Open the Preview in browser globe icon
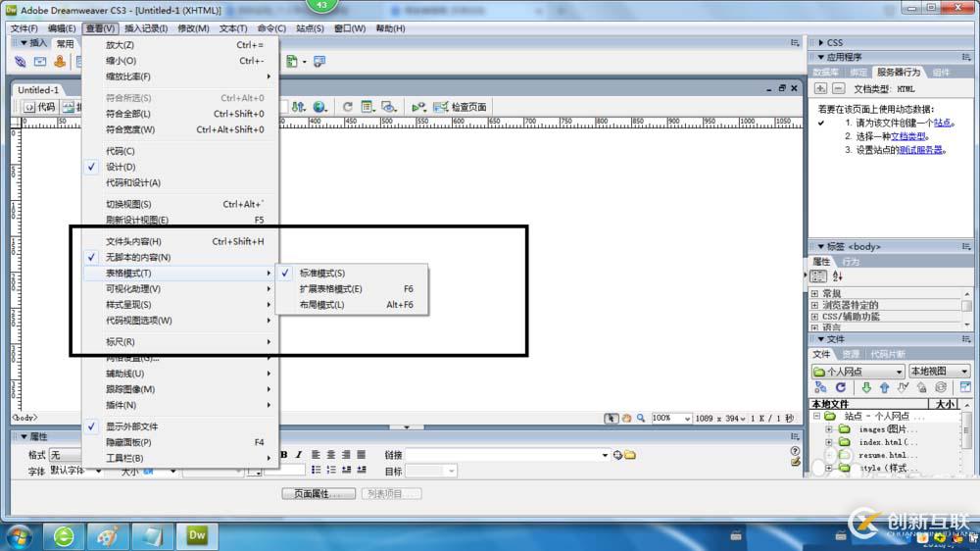Viewport: 980px width, 551px height. point(320,107)
